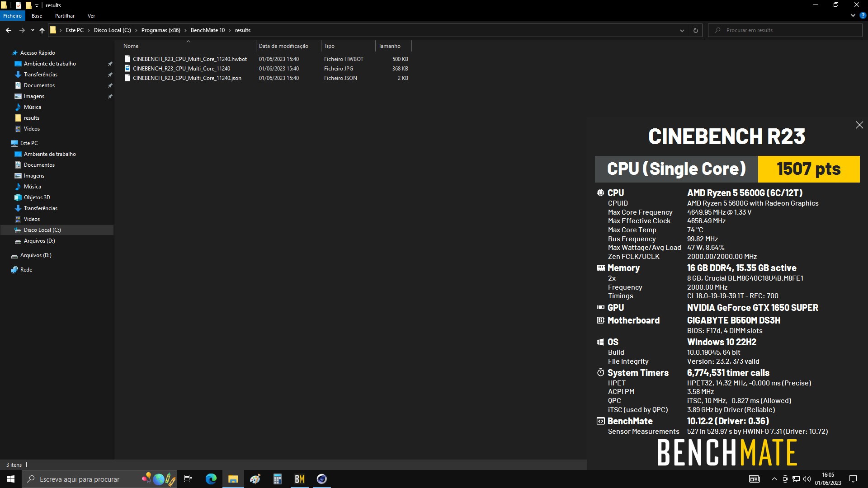Switch to File Explorer on the taskbar

pos(233,479)
